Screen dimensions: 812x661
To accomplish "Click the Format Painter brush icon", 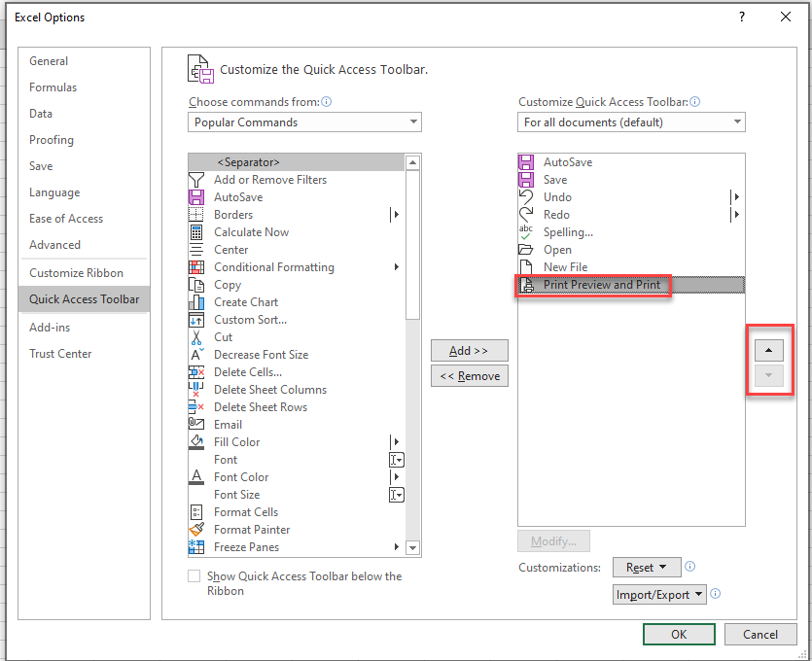I will [196, 530].
